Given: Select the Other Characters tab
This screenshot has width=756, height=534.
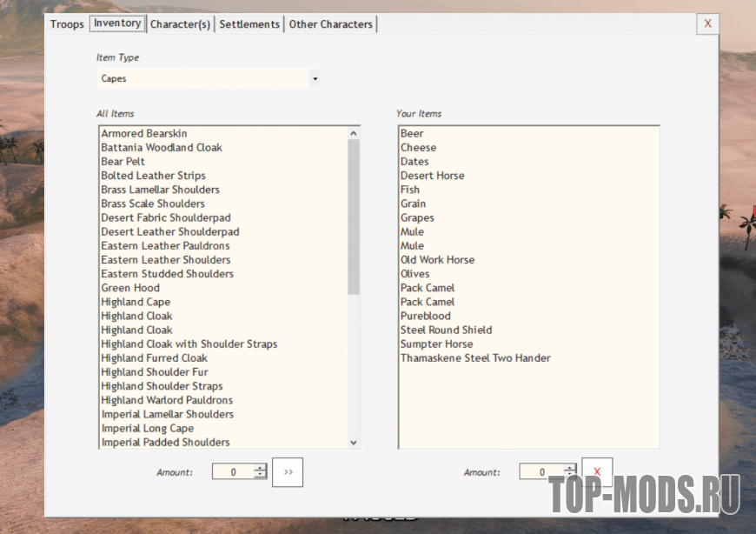Looking at the screenshot, I should coord(330,24).
